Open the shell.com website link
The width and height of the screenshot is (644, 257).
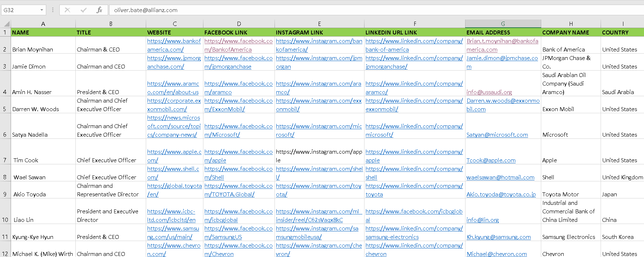(173, 173)
